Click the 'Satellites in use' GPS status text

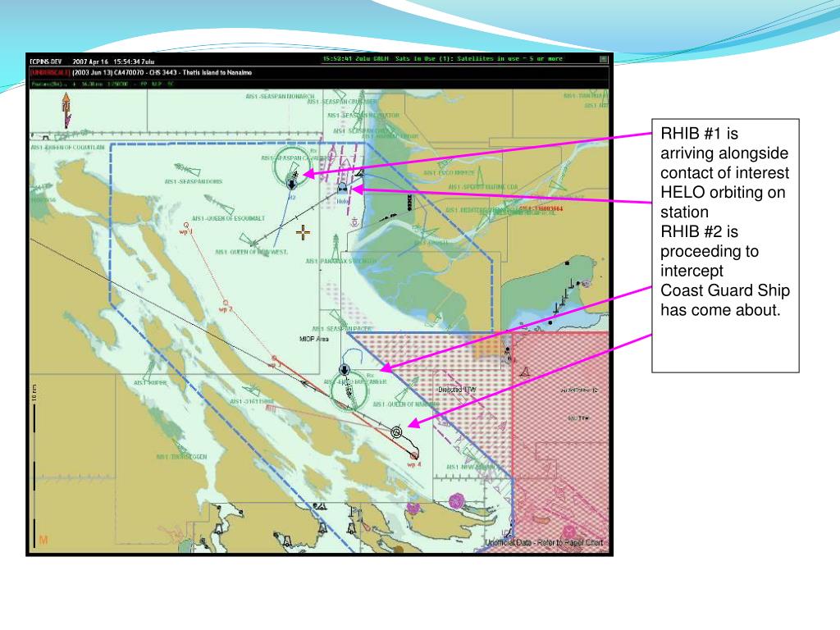488,58
